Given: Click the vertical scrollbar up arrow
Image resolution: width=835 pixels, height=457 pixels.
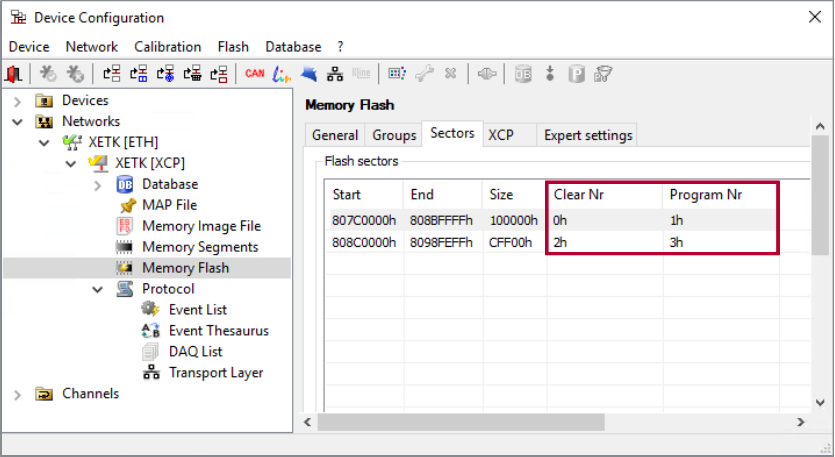Looking at the screenshot, I should [820, 126].
